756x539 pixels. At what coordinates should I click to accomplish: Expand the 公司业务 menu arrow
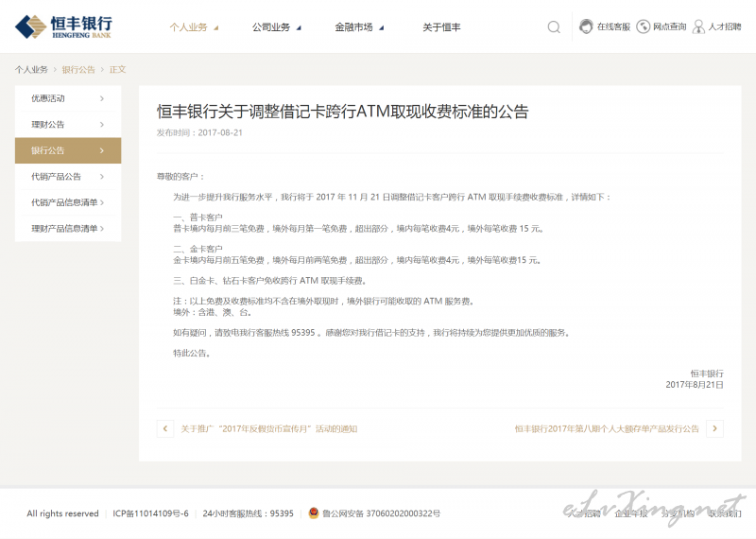coord(299,28)
